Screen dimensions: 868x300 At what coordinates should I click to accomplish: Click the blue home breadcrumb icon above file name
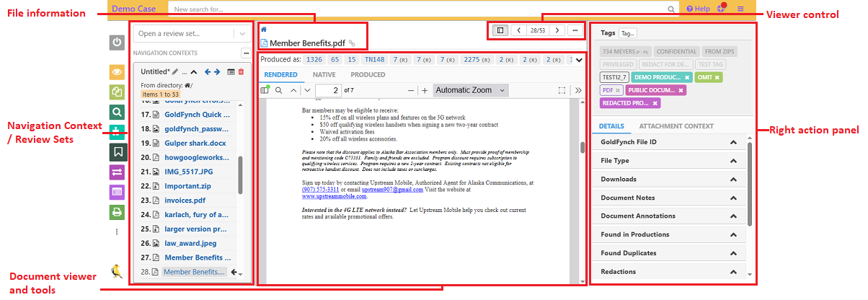pyautogui.click(x=263, y=30)
